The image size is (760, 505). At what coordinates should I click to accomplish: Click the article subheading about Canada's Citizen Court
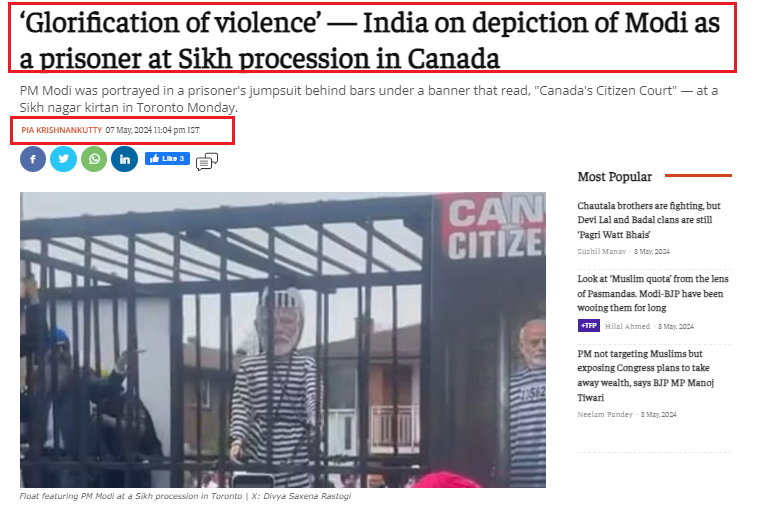(368, 99)
